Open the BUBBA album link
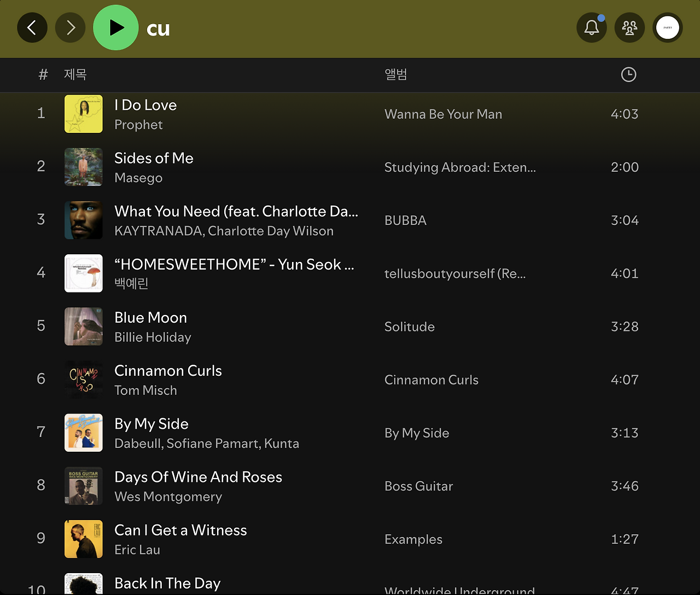The width and height of the screenshot is (700, 595). tap(405, 220)
